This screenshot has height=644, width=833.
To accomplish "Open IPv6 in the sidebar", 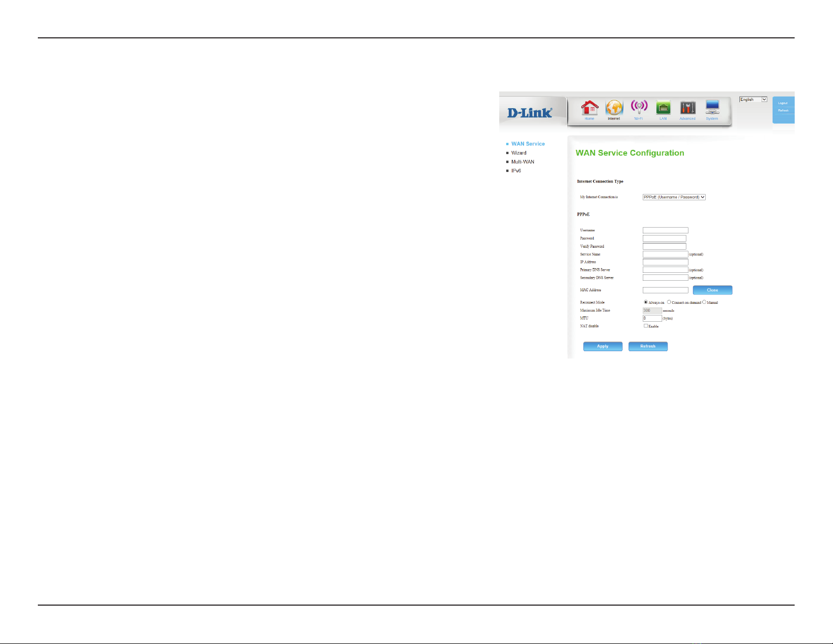I will pyautogui.click(x=516, y=171).
